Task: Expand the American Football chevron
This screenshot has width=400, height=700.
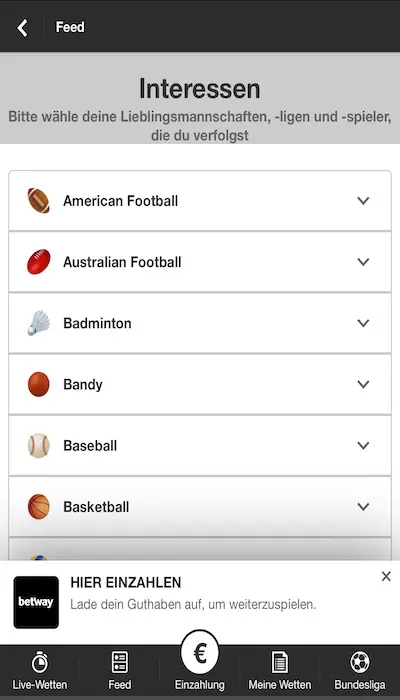Action: [x=363, y=200]
